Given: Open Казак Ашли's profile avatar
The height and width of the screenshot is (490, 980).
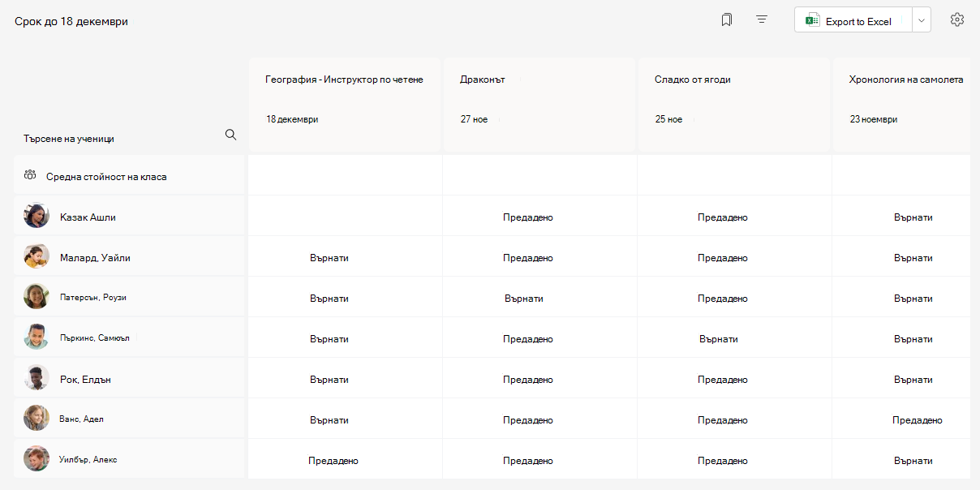Looking at the screenshot, I should (37, 216).
